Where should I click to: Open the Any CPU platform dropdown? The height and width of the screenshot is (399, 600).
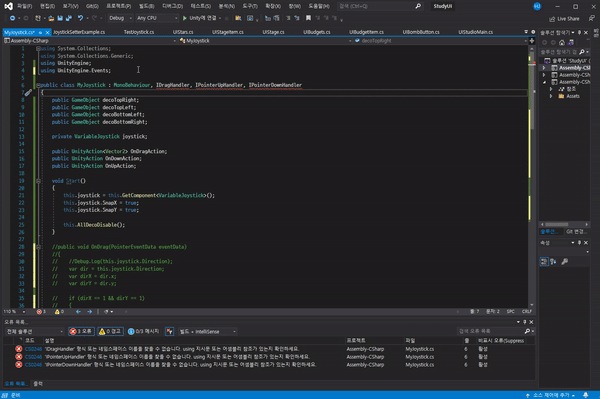coord(157,18)
